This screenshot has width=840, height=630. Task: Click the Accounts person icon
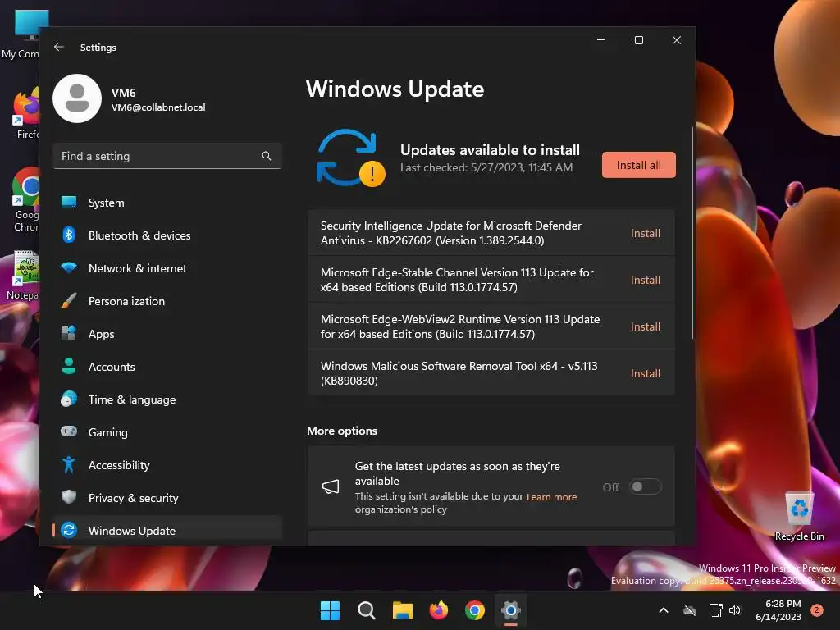pos(69,366)
